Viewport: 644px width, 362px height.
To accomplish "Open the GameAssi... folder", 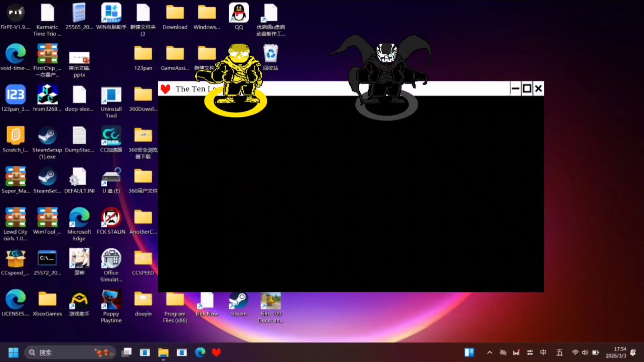I will [175, 54].
